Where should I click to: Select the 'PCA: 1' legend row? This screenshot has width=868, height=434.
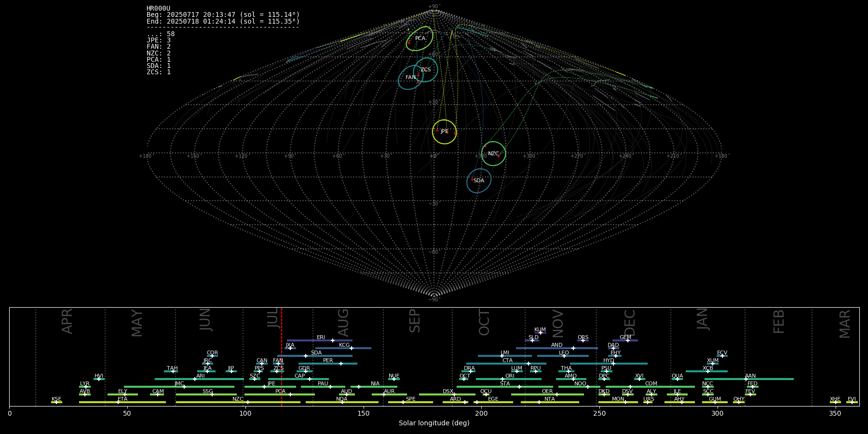pyautogui.click(x=159, y=59)
